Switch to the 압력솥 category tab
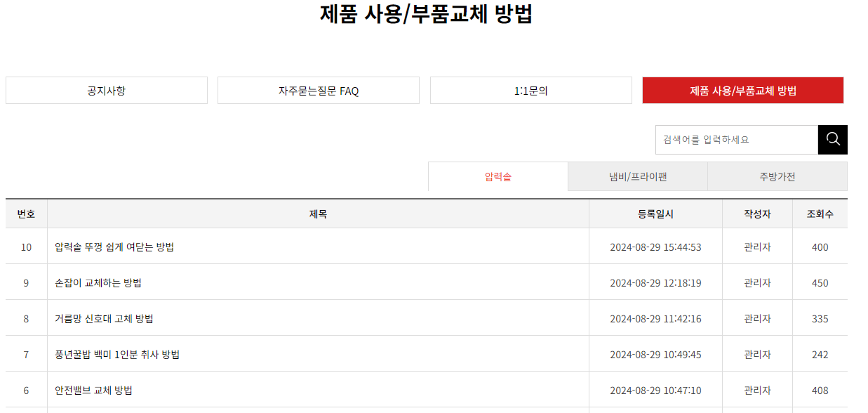This screenshot has width=868, height=413. 498,176
